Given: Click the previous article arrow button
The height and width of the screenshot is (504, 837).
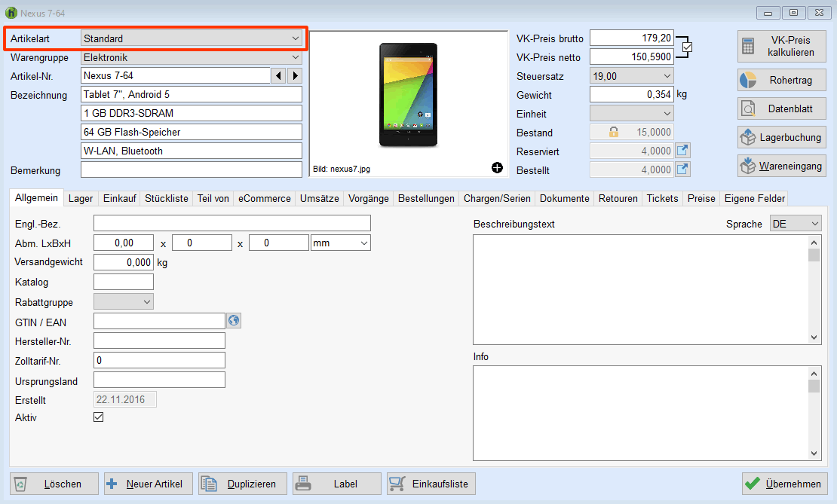Looking at the screenshot, I should tap(278, 76).
